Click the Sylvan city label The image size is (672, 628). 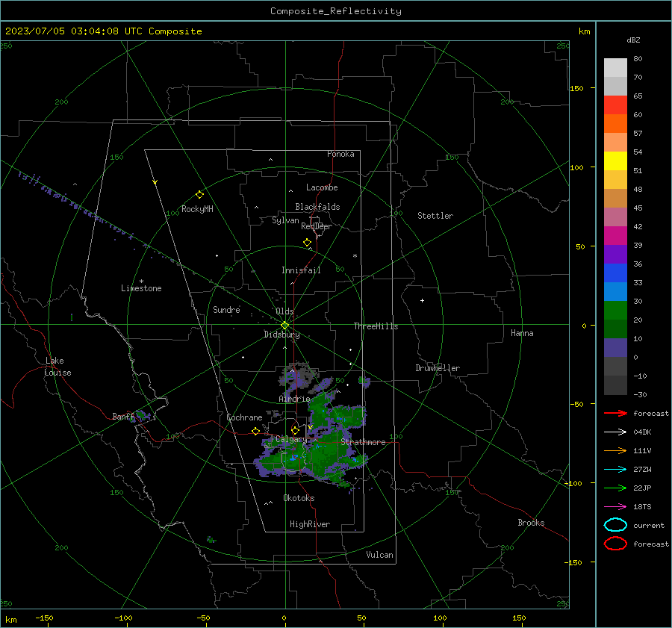285,220
